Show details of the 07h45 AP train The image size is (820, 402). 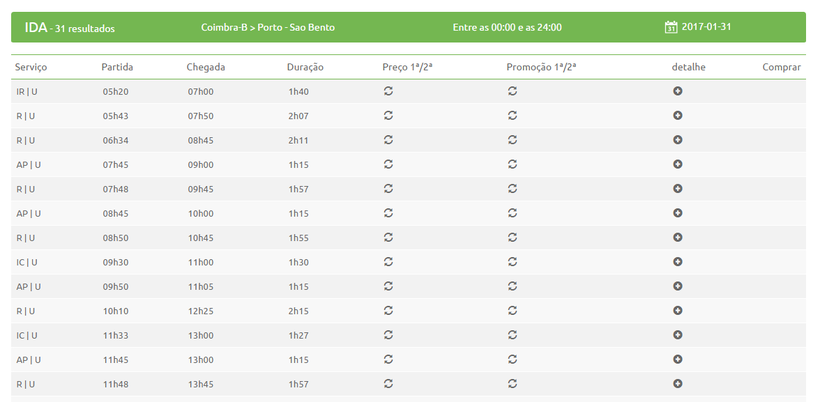pos(677,164)
